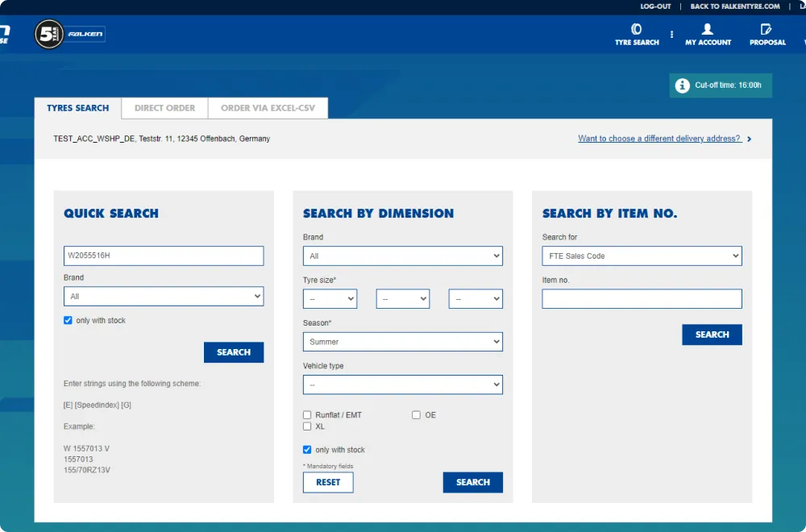Switch to the Direct Order tab
The width and height of the screenshot is (806, 532).
164,108
